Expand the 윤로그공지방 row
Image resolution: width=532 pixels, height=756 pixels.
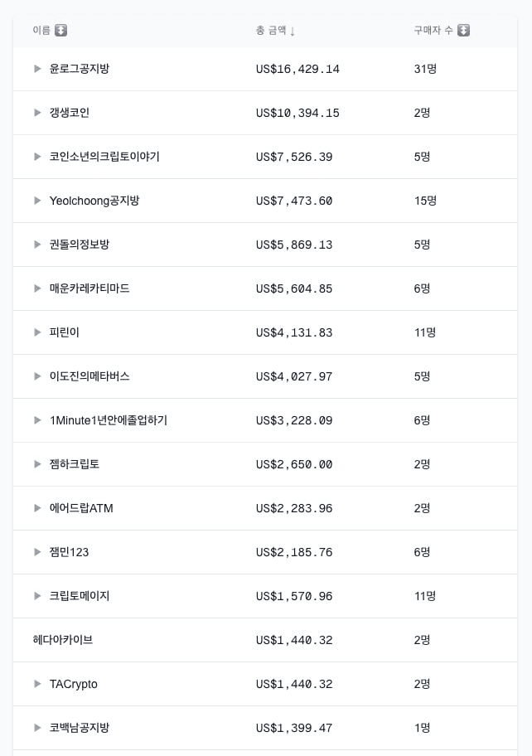(37, 69)
